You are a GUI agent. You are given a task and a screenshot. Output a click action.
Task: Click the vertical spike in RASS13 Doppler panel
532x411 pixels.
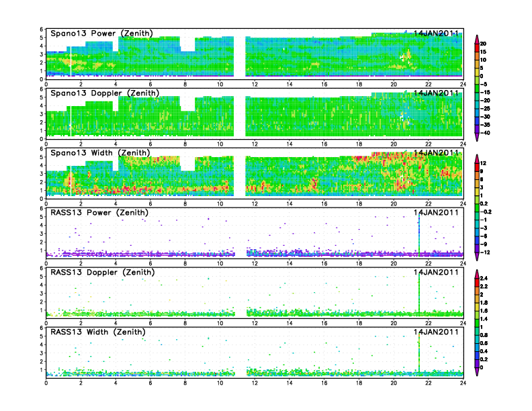click(419, 294)
